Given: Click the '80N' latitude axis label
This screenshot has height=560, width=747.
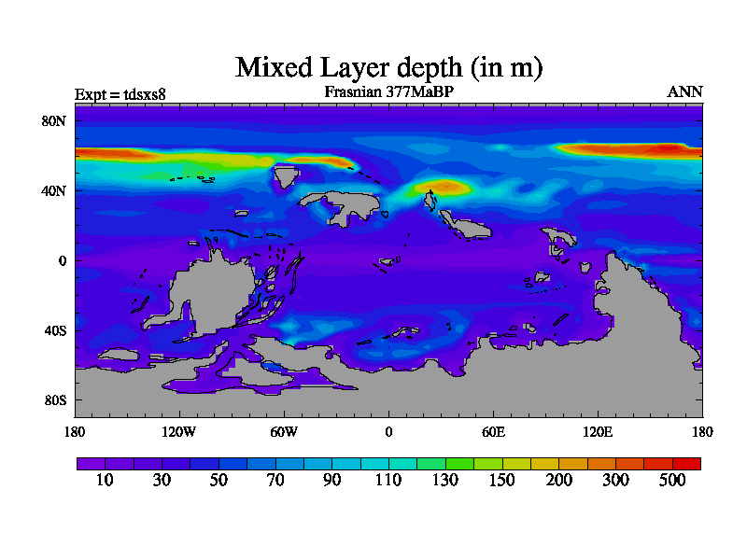Looking at the screenshot, I should (x=56, y=121).
